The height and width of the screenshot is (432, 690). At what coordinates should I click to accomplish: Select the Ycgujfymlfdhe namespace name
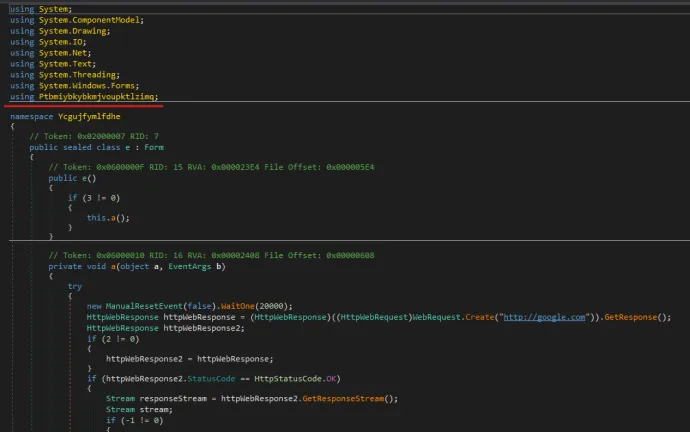point(89,117)
